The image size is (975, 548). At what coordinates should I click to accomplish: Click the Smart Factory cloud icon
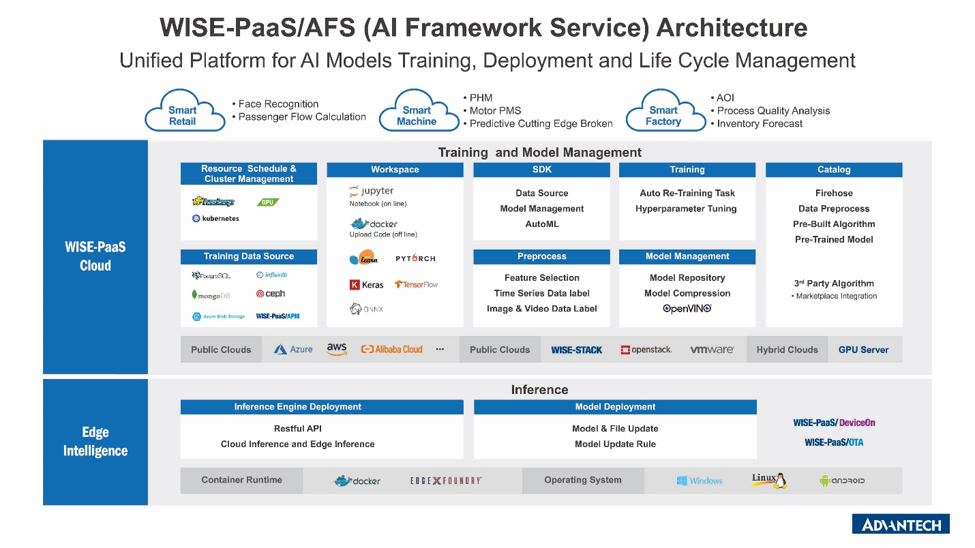click(665, 111)
